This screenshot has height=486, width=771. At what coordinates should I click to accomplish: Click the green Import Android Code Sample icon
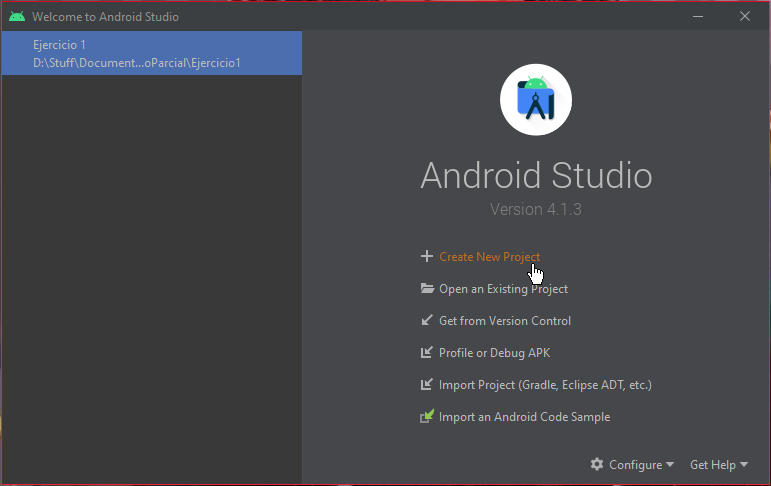click(427, 416)
